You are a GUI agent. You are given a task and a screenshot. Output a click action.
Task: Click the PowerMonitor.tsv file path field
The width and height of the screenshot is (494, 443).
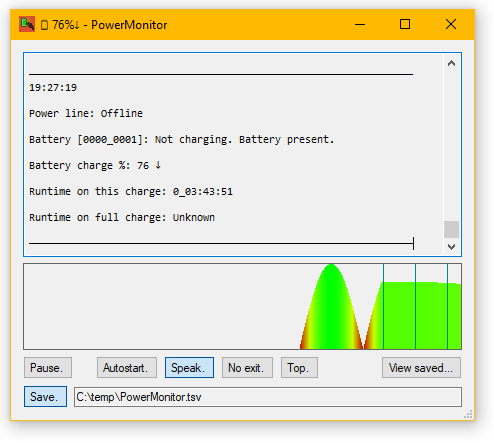coord(268,397)
